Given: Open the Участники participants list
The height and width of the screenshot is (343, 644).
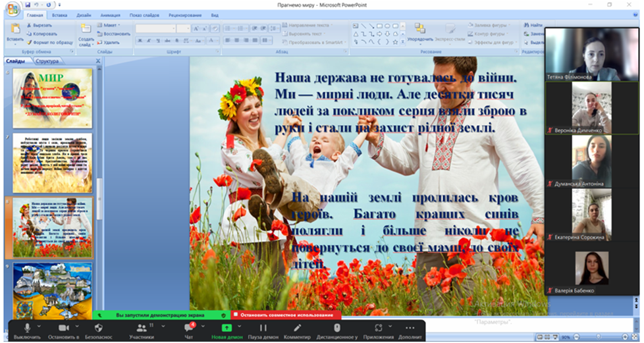Looking at the screenshot, I should [142, 328].
